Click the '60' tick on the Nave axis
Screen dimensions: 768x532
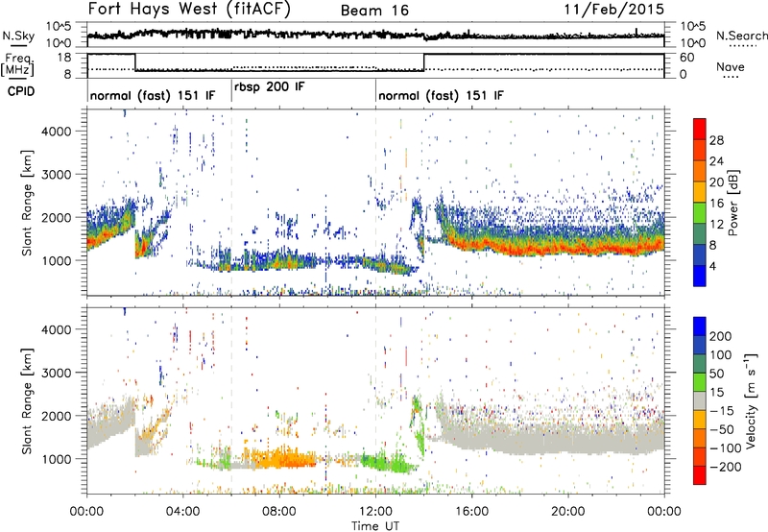[x=687, y=58]
